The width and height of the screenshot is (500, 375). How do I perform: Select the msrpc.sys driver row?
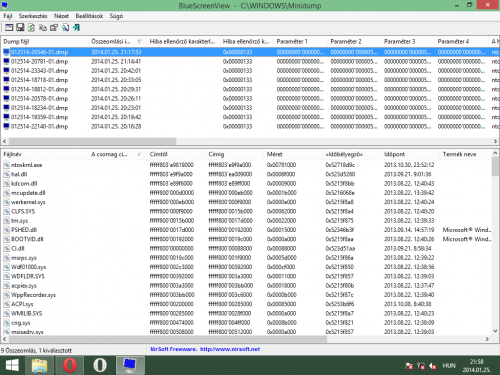tap(246, 258)
